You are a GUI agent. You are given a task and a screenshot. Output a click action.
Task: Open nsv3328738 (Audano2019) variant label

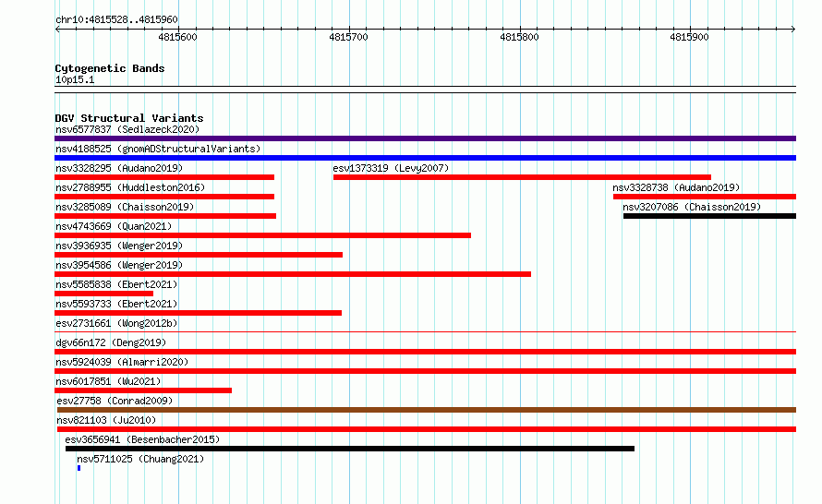(x=676, y=187)
